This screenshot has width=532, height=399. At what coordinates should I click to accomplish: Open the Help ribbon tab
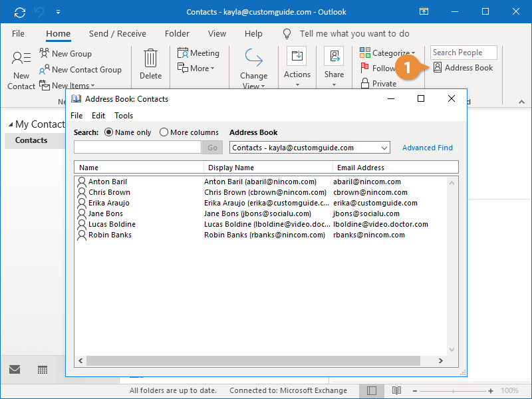pos(253,34)
